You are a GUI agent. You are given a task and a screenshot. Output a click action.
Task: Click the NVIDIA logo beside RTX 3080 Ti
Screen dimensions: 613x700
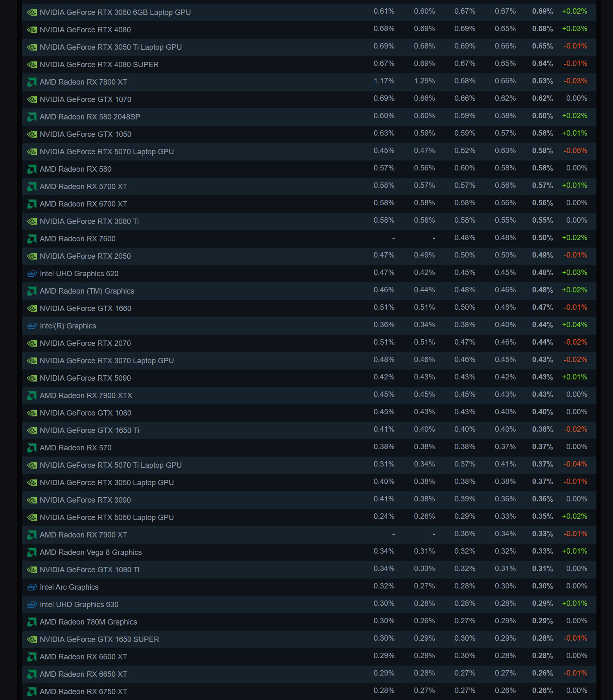[x=32, y=221]
